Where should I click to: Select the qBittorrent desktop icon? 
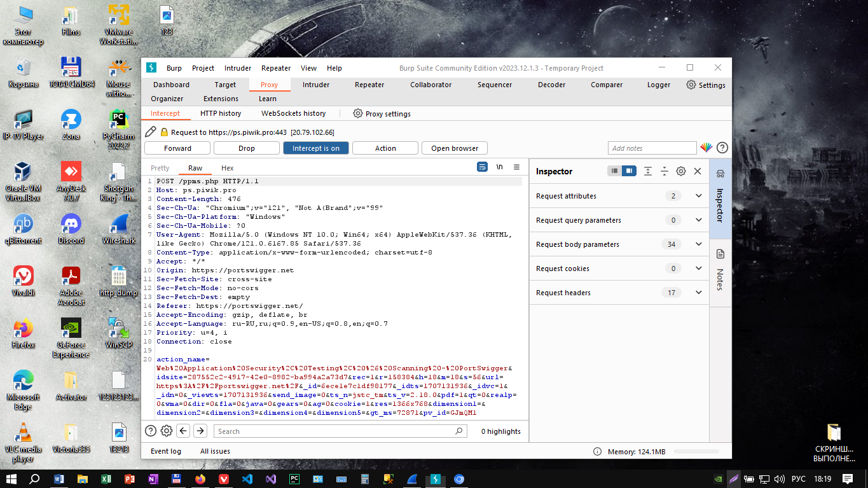pyautogui.click(x=23, y=230)
